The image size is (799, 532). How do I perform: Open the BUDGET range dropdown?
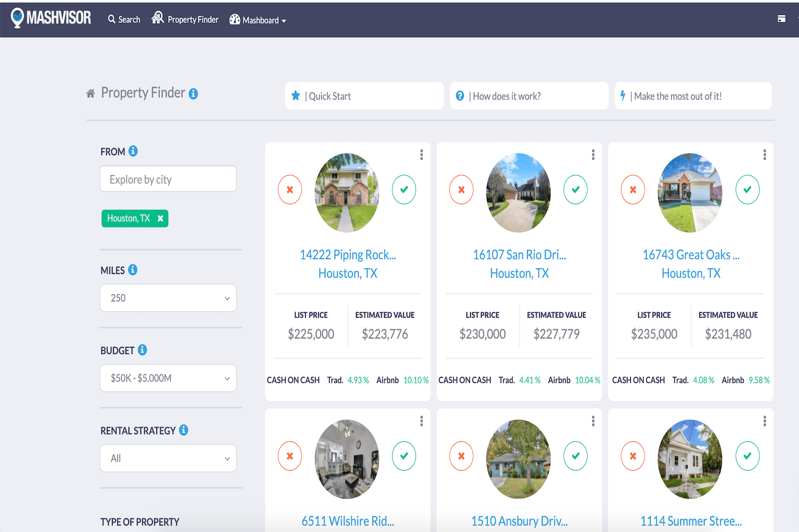[168, 378]
